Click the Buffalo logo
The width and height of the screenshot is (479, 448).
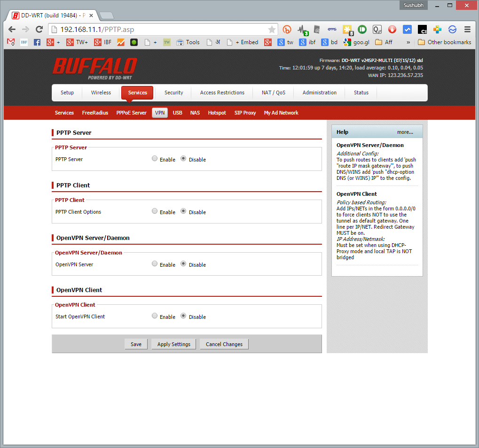94,68
